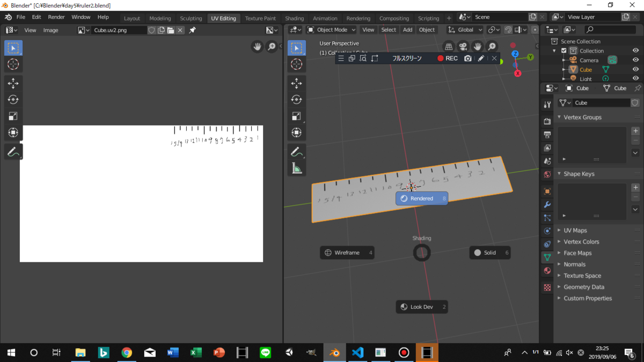Switch to orthographic grid view icon
Screen dimensions: 644x362
click(449, 47)
